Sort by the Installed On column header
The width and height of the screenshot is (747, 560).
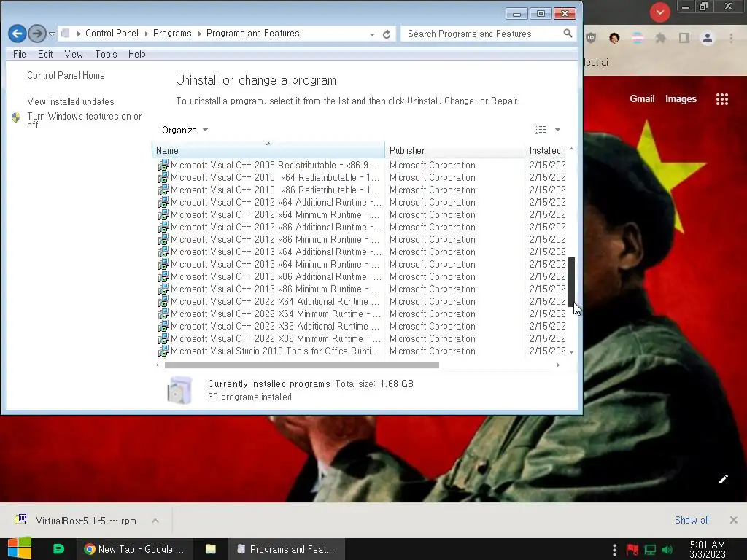(546, 150)
